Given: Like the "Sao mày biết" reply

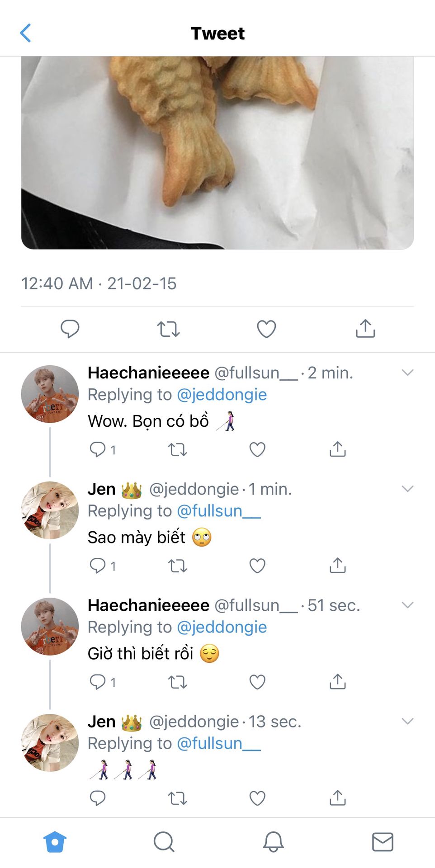Looking at the screenshot, I should (x=257, y=566).
